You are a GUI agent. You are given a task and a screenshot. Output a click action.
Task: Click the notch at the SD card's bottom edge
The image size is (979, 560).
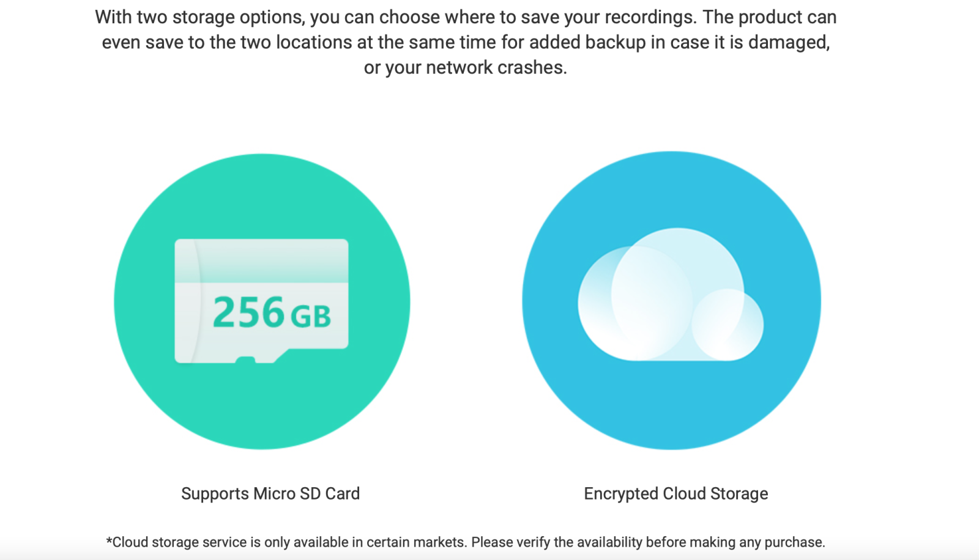point(245,360)
